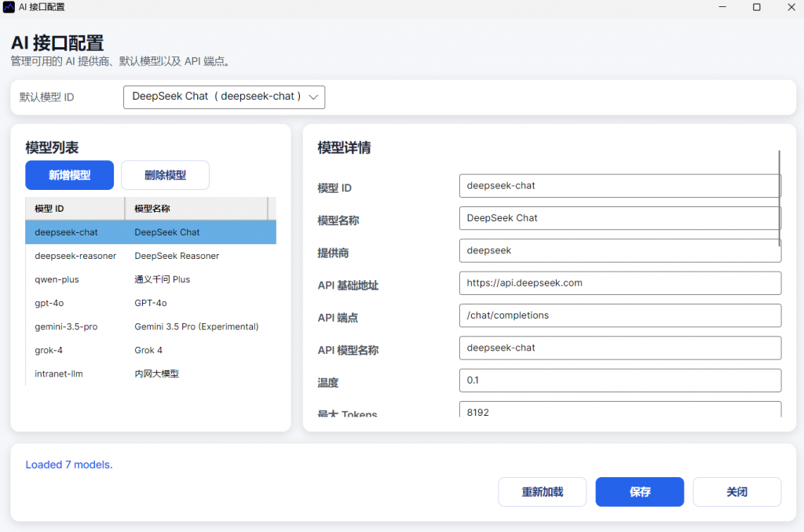Click the model details vertical scrollbar
This screenshot has height=532, width=804.
[x=780, y=198]
